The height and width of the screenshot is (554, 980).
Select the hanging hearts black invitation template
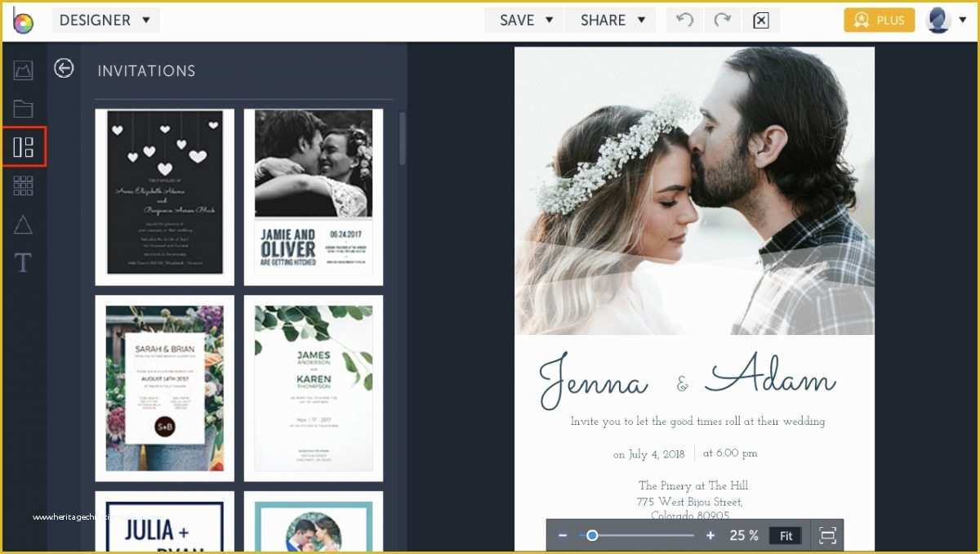(x=165, y=197)
